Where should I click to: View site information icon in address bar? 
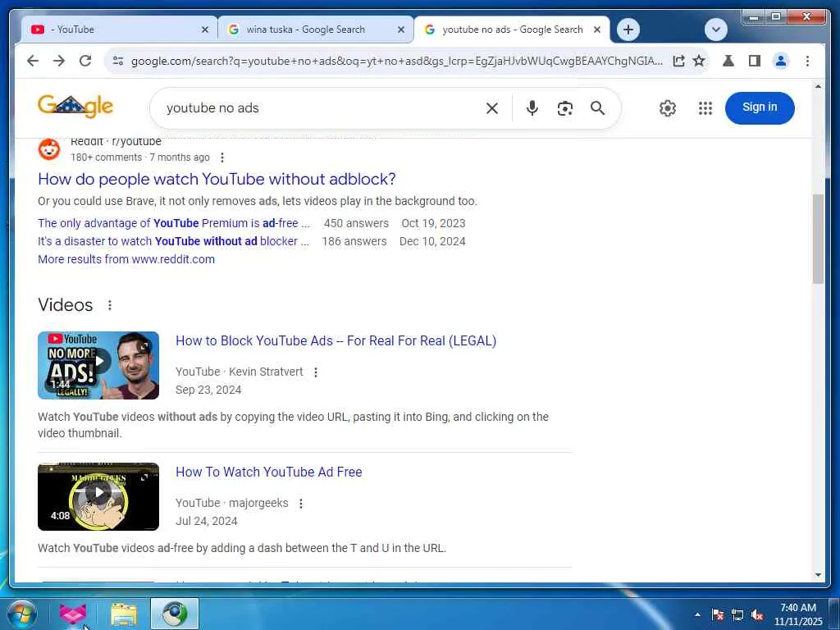coord(118,61)
